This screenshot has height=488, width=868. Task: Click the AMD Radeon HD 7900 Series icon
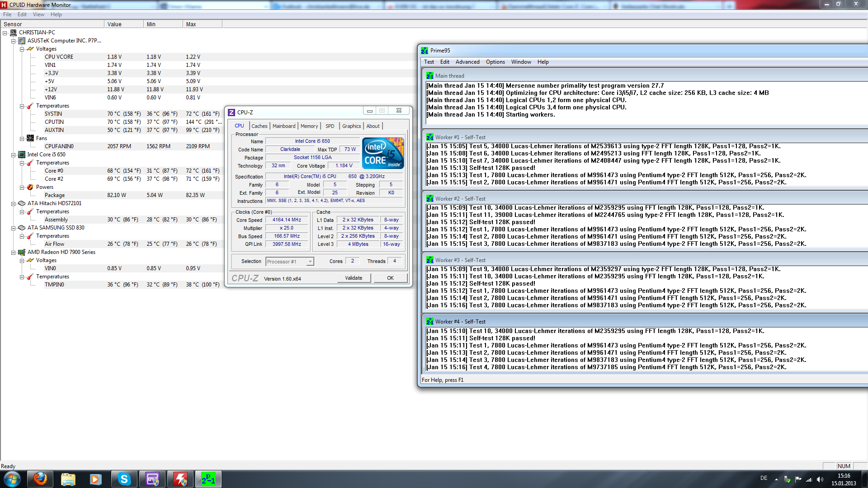point(21,252)
